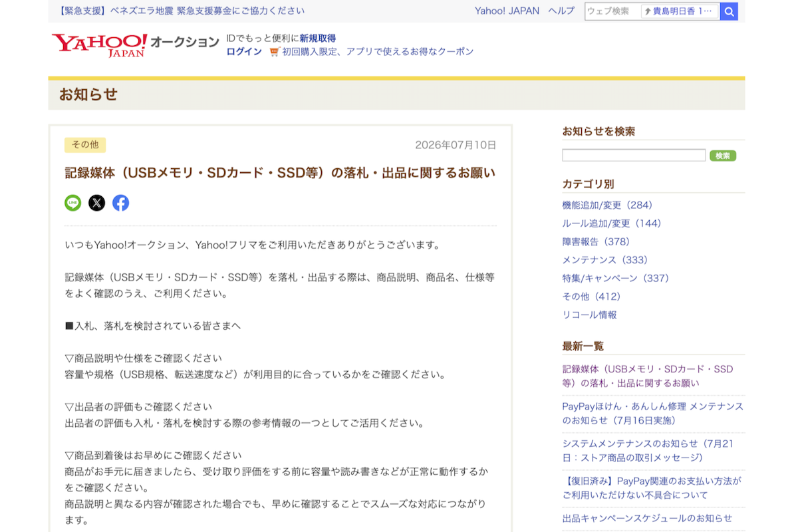Click the お知らせ page heading
The height and width of the screenshot is (532, 798).
point(88,94)
